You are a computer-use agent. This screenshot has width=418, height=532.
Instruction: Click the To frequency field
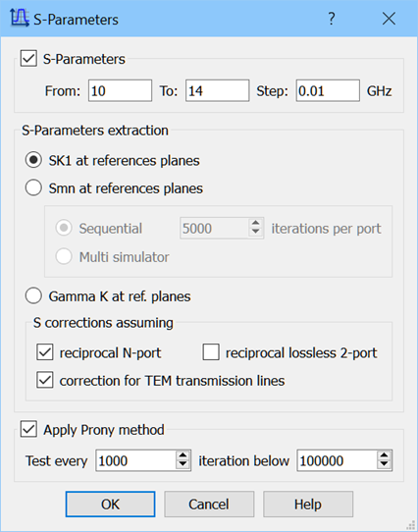point(218,90)
